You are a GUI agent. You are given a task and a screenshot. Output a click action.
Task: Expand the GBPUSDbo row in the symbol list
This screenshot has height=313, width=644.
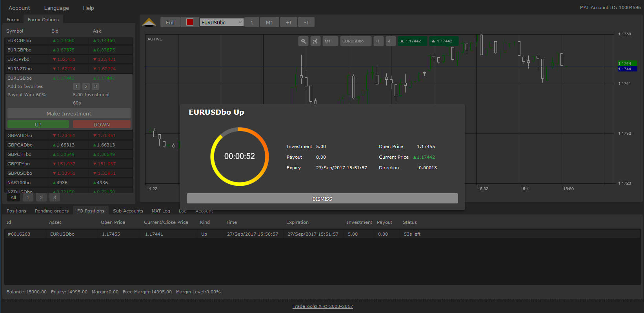20,173
